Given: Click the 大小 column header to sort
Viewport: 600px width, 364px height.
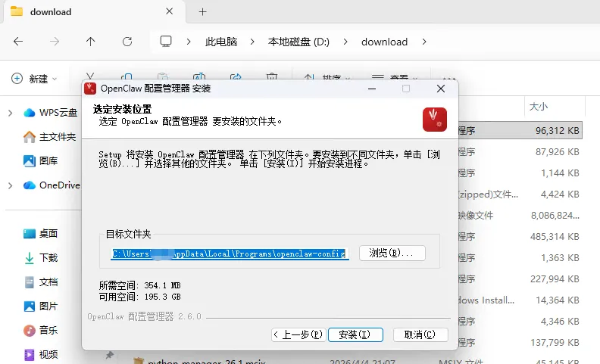Looking at the screenshot, I should click(x=538, y=106).
